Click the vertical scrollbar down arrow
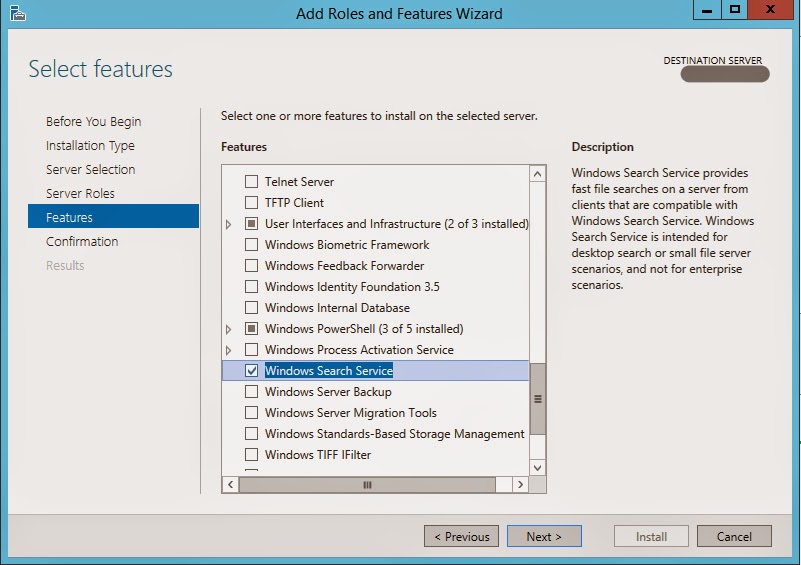Screen dimensions: 801x565 pyautogui.click(x=538, y=467)
